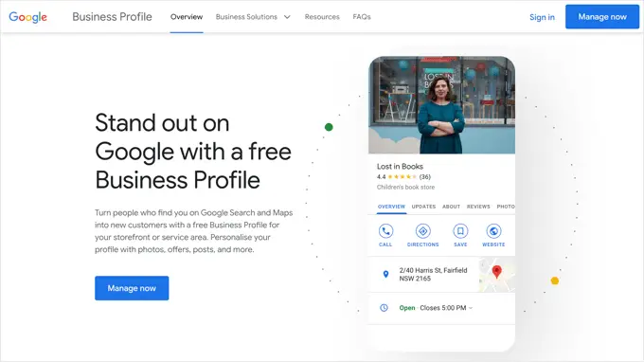Select the REVIEWS tab
Viewport: 644px width, 362px height.
pyautogui.click(x=478, y=207)
